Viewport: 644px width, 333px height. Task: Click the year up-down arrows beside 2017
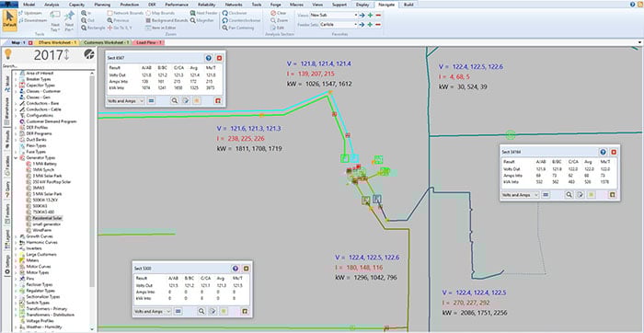click(x=66, y=54)
